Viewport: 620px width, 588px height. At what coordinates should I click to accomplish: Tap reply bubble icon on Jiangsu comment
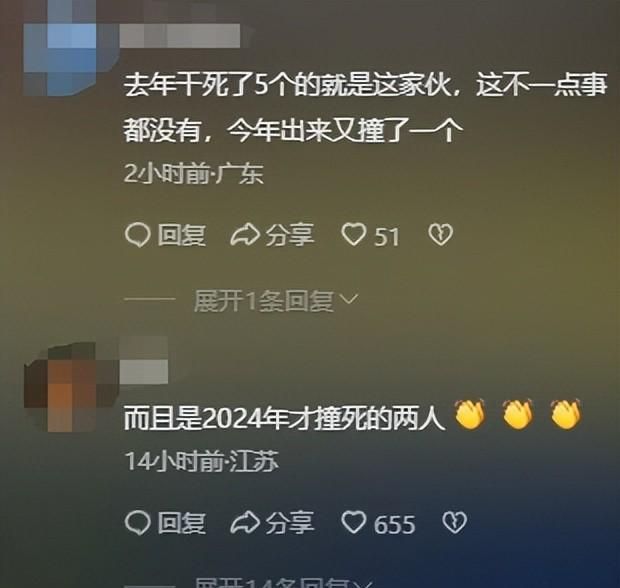[x=138, y=523]
